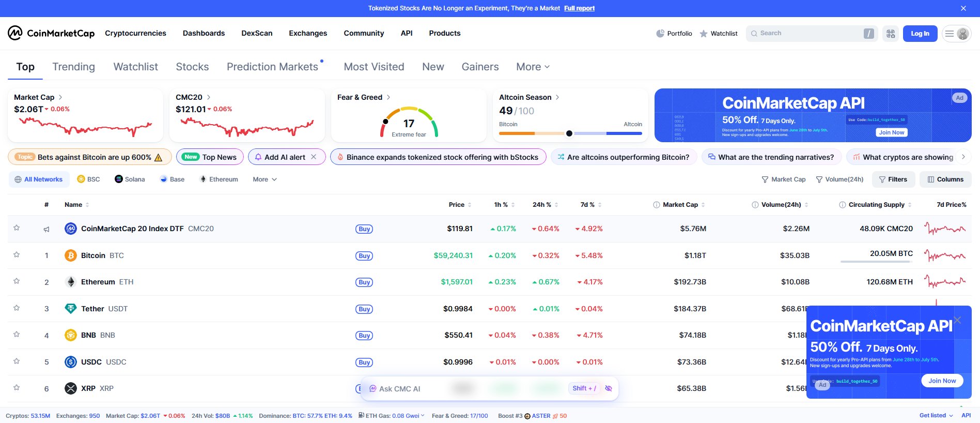Image resolution: width=980 pixels, height=423 pixels.
Task: Open the Altcoin Season card chevron
Action: point(557,97)
